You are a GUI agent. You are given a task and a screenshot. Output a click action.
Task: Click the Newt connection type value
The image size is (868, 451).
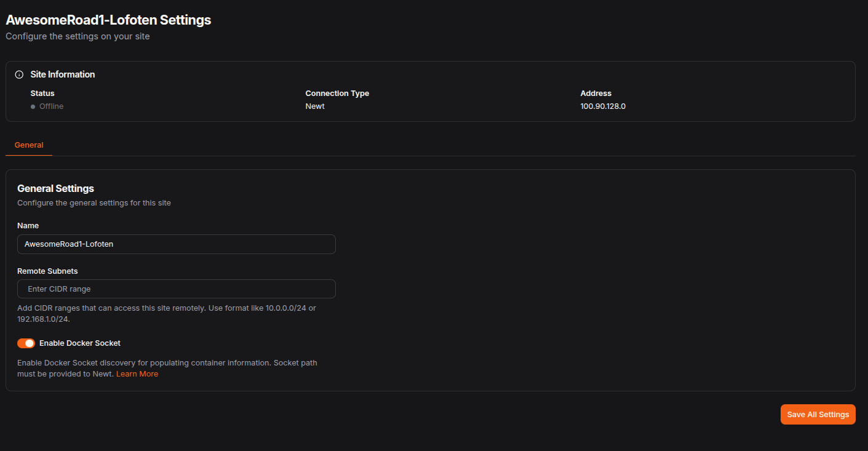point(315,106)
